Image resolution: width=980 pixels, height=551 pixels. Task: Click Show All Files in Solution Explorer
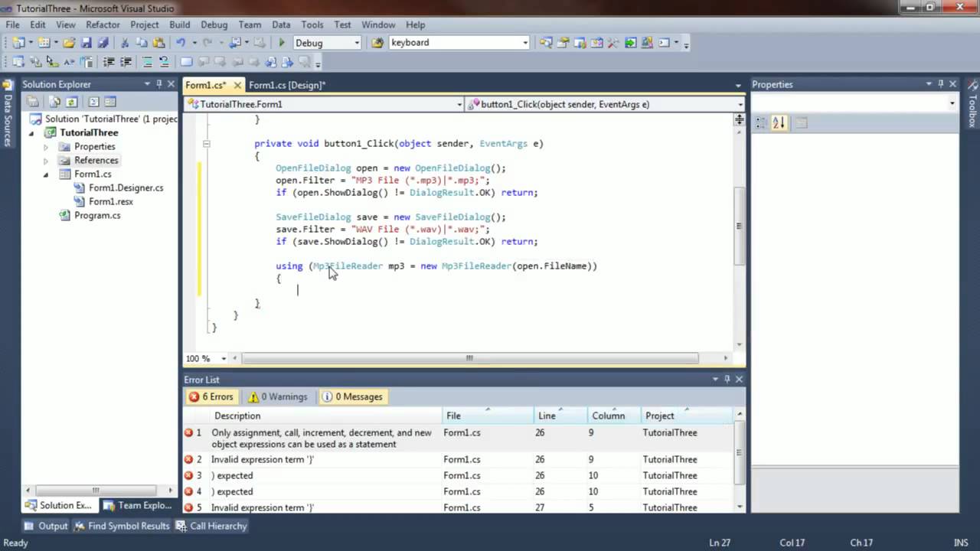coord(55,102)
